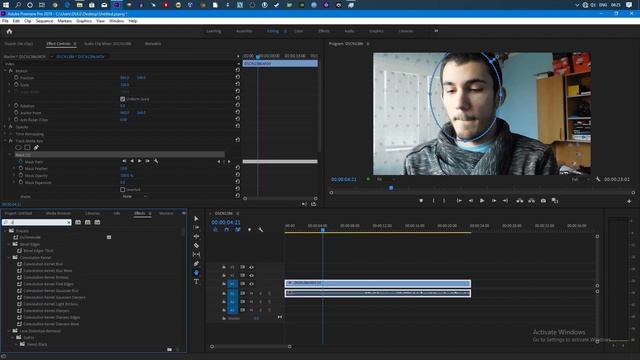Click the Lift button in the Program monitor
Viewport: 640px width, 360px height.
point(520,201)
